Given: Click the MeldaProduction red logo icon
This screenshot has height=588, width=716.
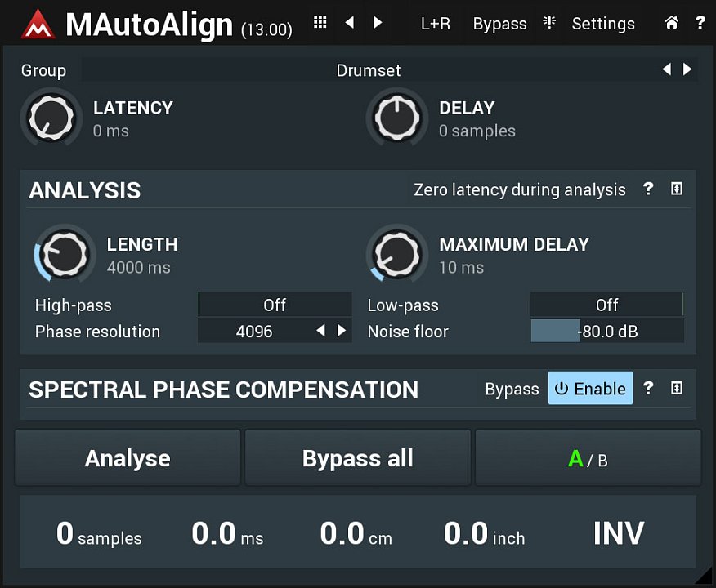Looking at the screenshot, I should click(x=38, y=24).
